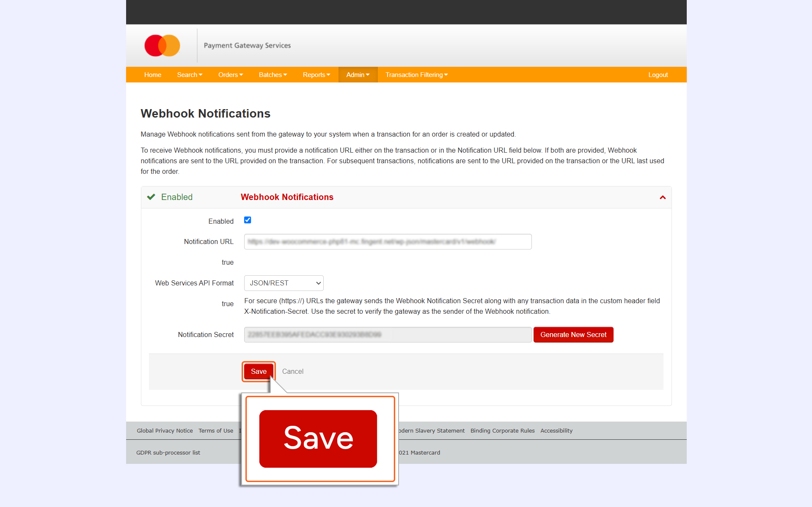Open the Web Services API Format dropdown
Screen dimensions: 812x507
click(284, 283)
